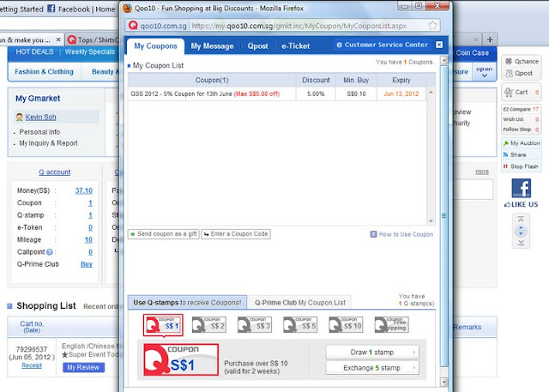Expand the category menu 'open' arrow

[484, 72]
